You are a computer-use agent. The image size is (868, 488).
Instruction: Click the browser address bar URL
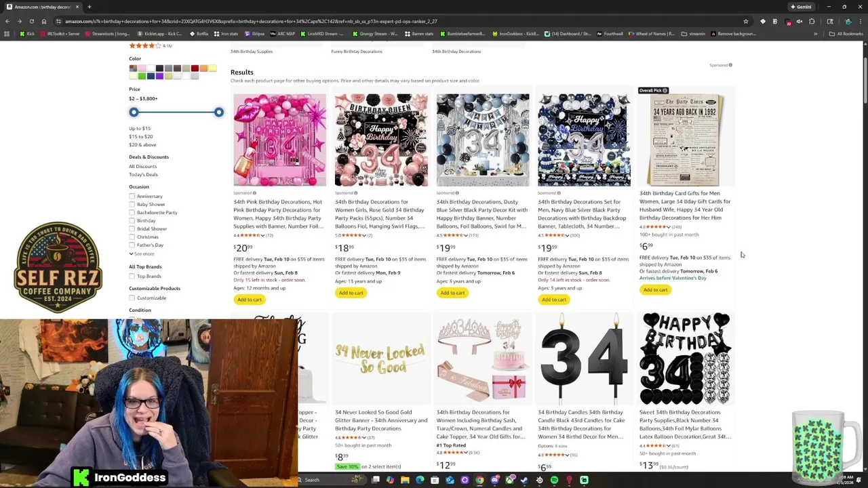[251, 21]
